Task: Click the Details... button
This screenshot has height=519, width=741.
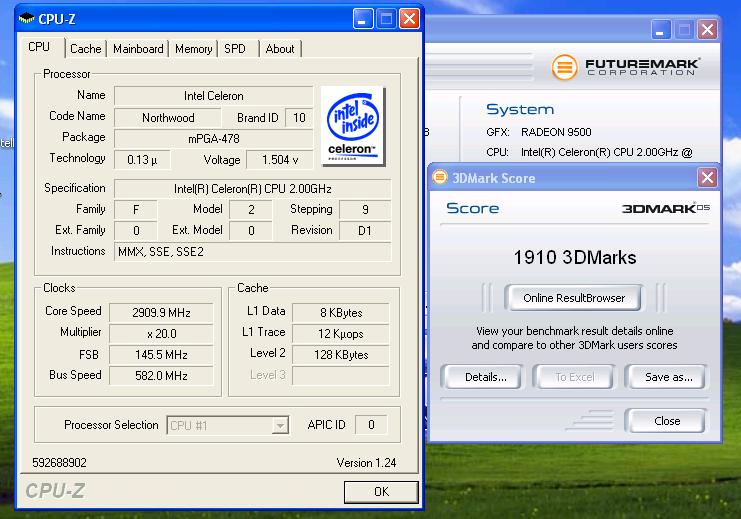Action: (485, 377)
